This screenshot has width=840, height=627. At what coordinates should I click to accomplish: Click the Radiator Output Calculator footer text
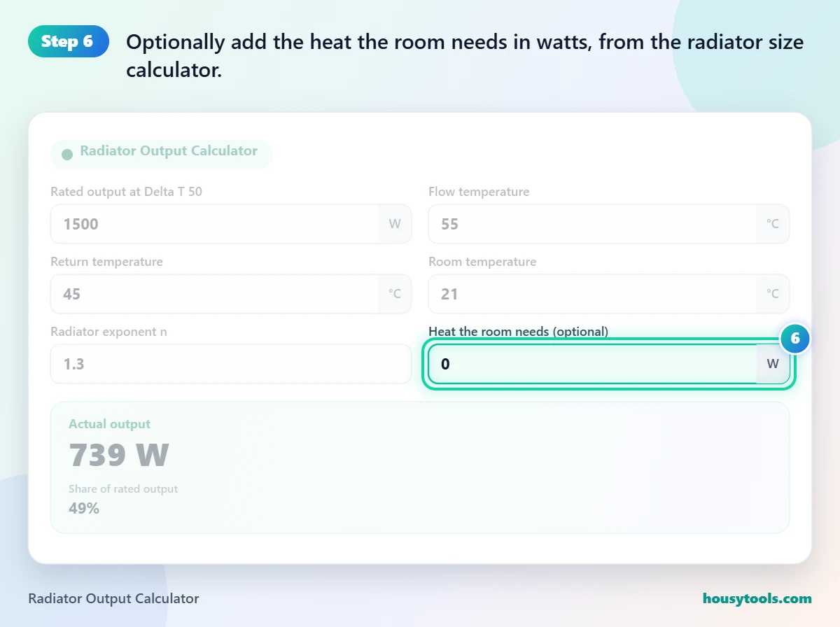(113, 598)
